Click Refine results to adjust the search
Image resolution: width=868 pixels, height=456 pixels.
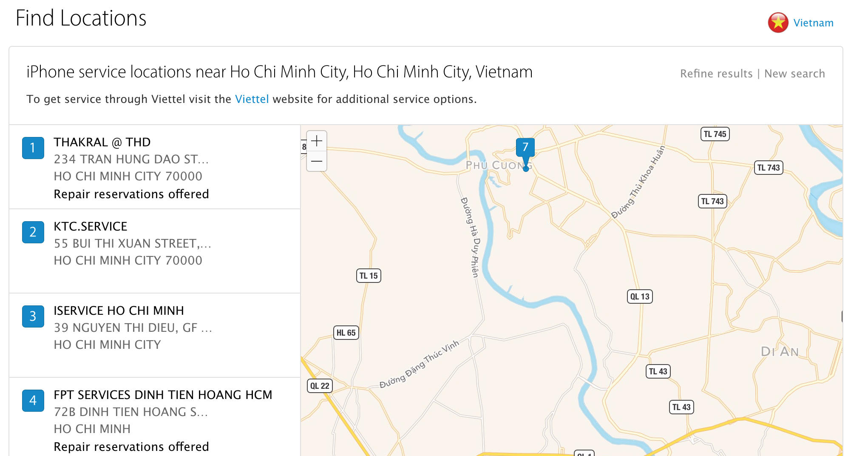(x=716, y=73)
